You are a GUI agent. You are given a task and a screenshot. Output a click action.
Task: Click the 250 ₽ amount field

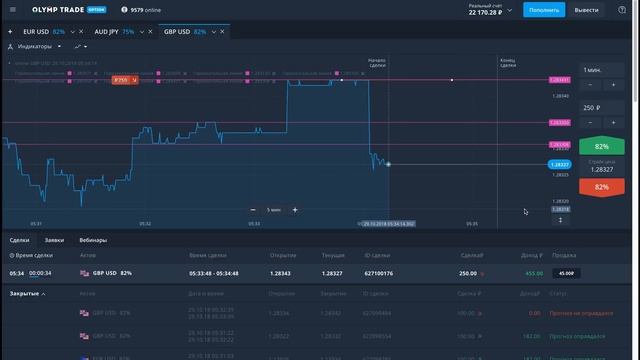[602, 108]
